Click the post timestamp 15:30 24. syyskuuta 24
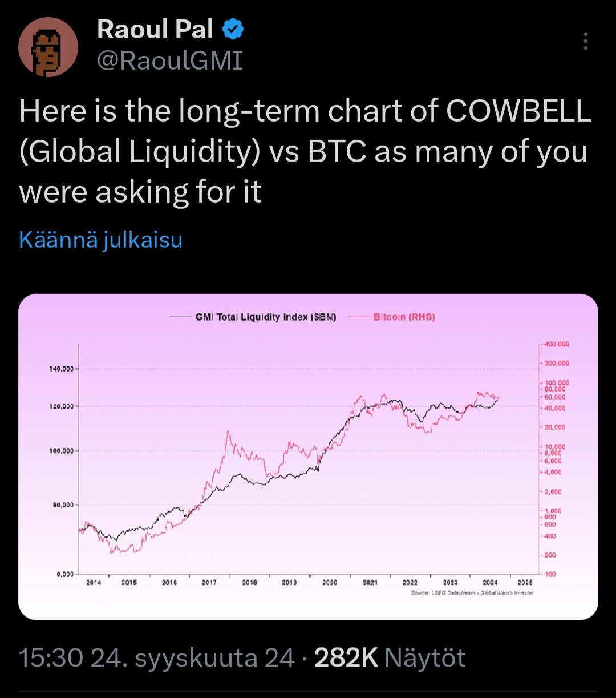Viewport: 616px width, 698px height. pyautogui.click(x=157, y=658)
